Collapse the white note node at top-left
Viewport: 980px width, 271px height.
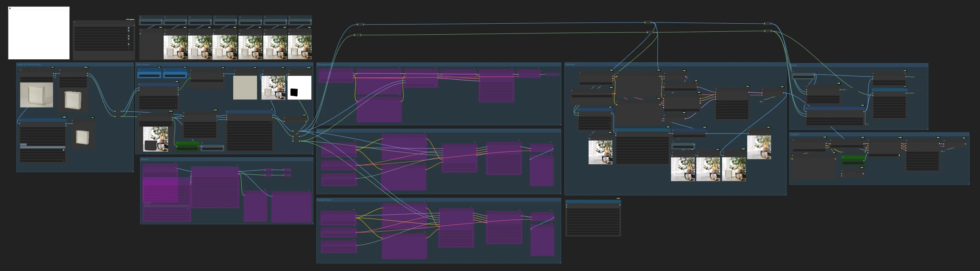click(10, 8)
